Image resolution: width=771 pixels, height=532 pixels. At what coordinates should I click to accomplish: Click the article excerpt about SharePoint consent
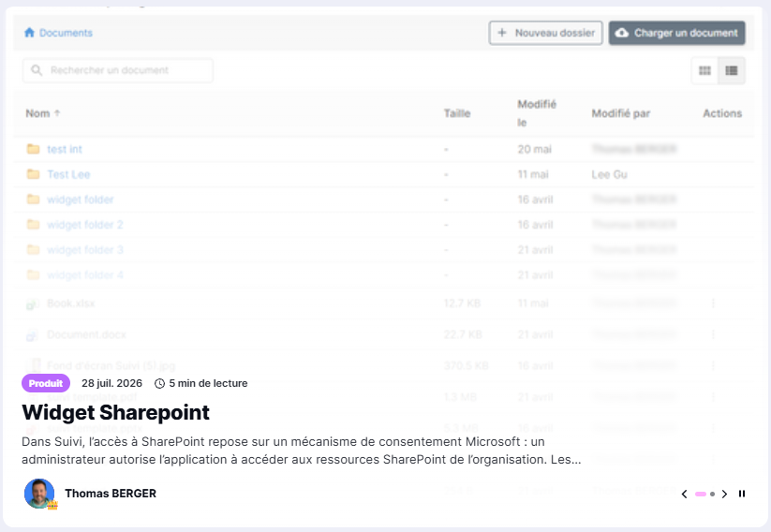[302, 451]
